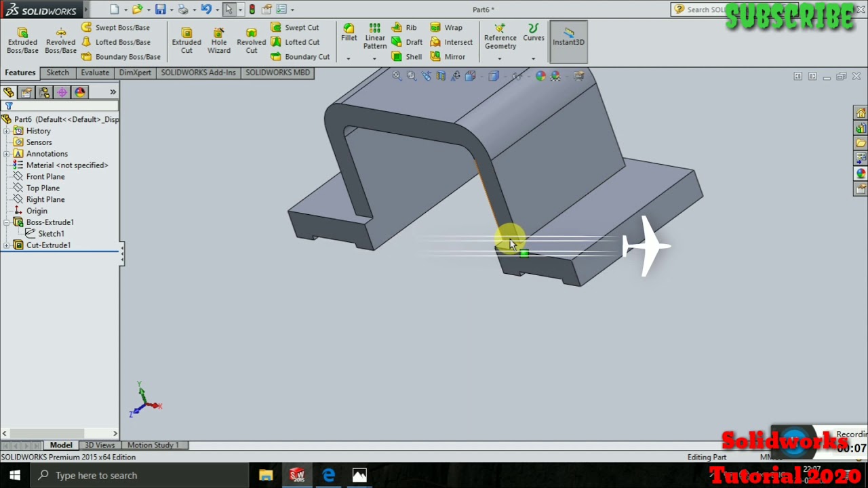The image size is (868, 488).
Task: Open the 3D Views tab
Action: (x=100, y=445)
